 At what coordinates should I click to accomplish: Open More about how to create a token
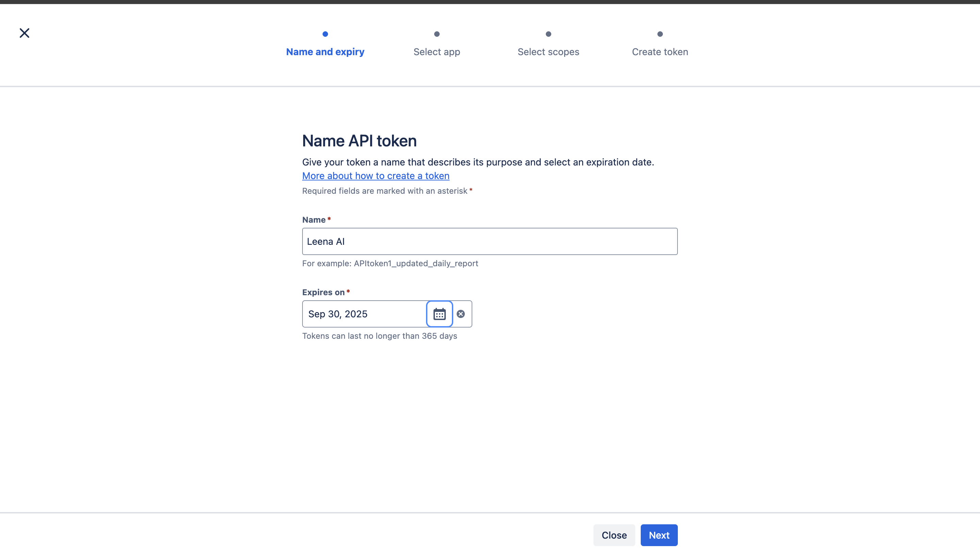376,176
